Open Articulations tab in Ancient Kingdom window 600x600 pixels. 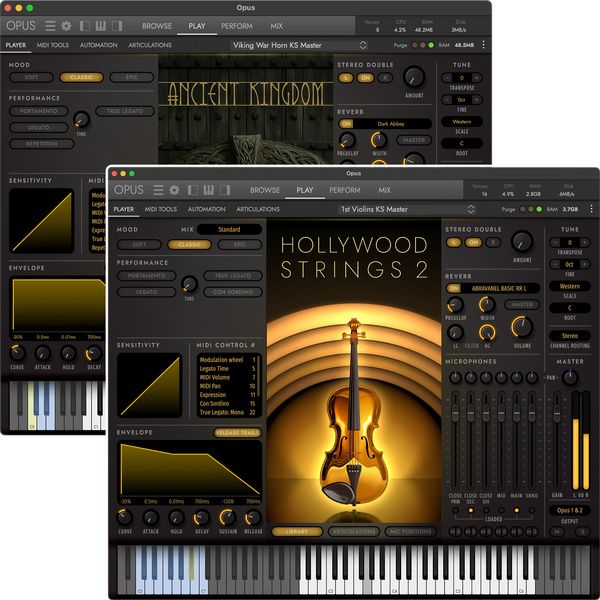click(x=150, y=45)
